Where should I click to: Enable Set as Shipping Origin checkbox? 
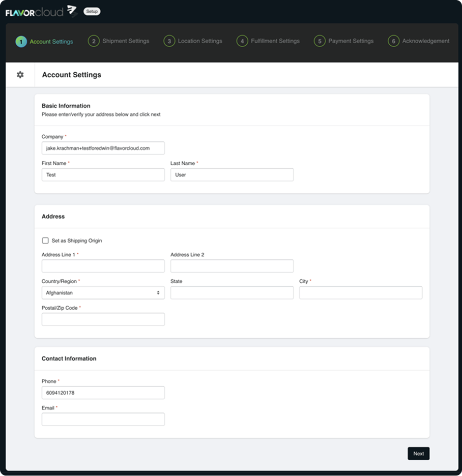point(45,241)
